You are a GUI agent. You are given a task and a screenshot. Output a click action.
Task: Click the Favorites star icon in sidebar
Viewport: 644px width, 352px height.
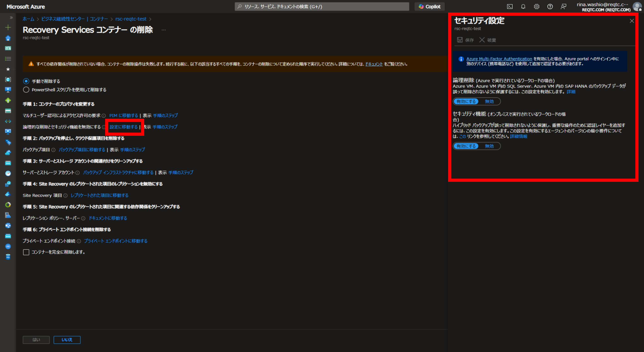[8, 69]
